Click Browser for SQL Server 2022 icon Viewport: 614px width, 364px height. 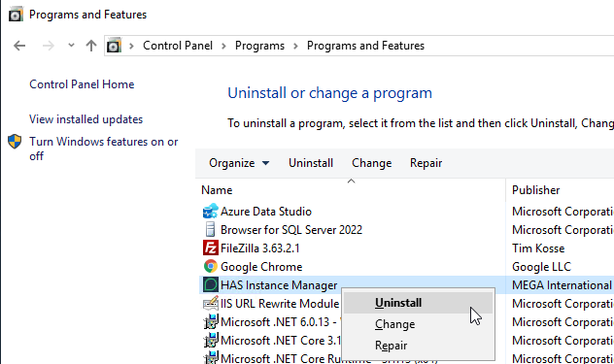tap(210, 230)
